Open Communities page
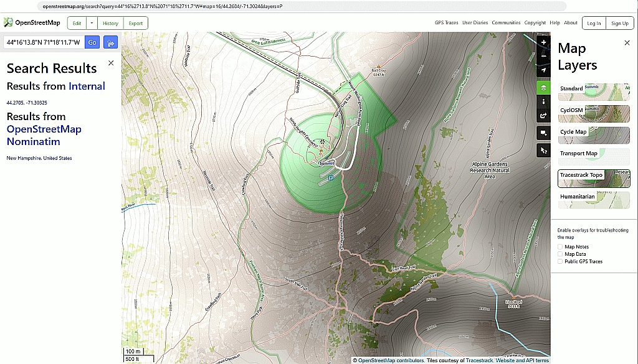The width and height of the screenshot is (638, 364). click(x=506, y=23)
